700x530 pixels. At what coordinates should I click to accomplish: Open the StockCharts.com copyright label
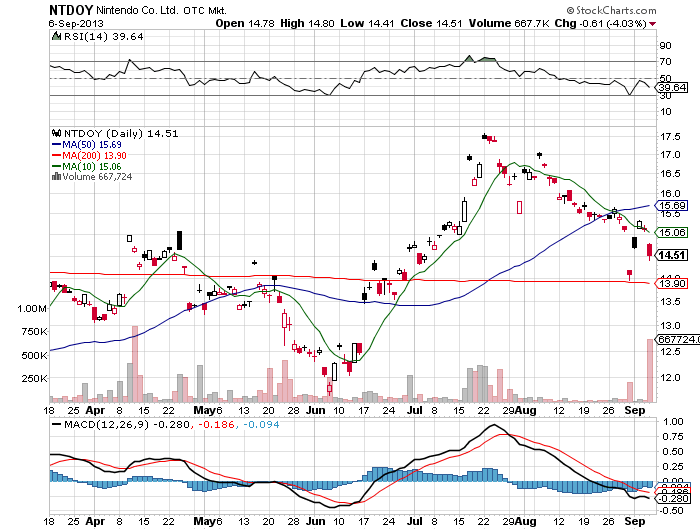point(612,10)
